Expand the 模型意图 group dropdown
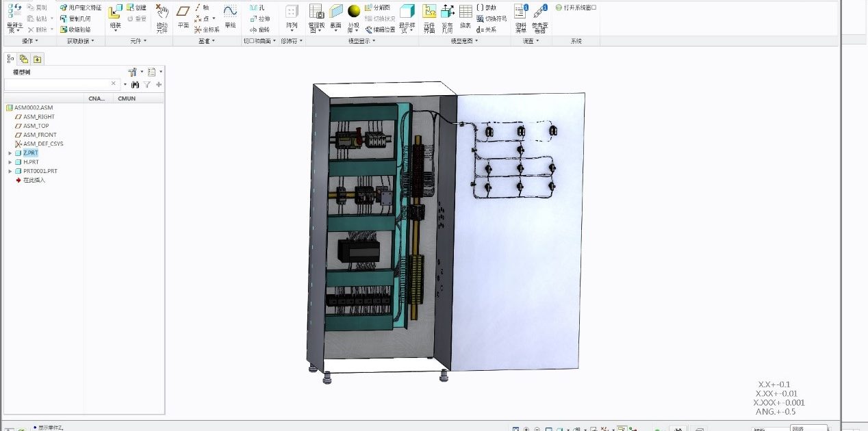This screenshot has width=868, height=431. (x=465, y=41)
